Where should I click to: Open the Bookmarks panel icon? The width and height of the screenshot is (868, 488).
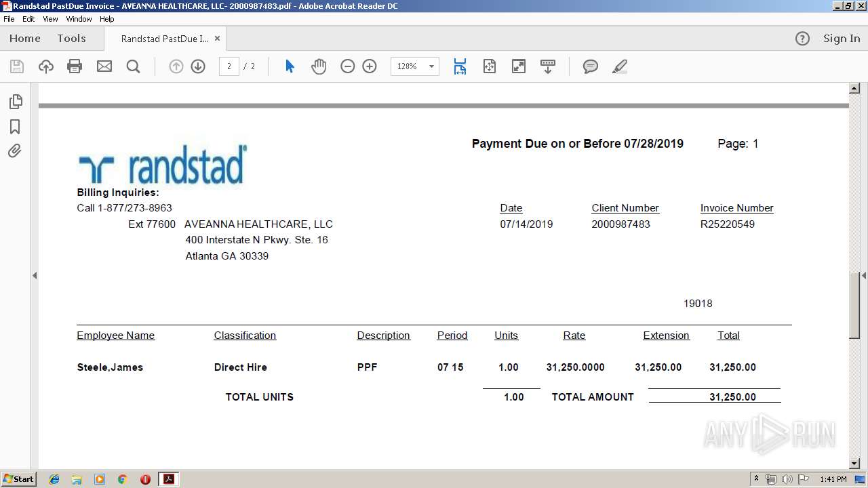[15, 127]
